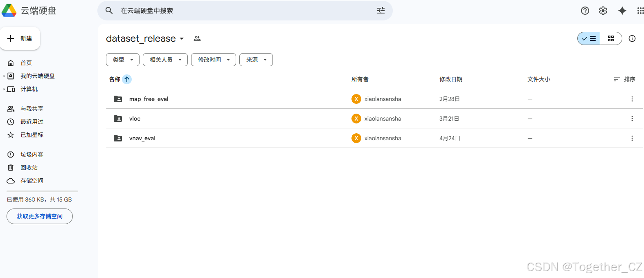The height and width of the screenshot is (278, 644).
Task: Sort by 名称 column header
Action: click(x=115, y=79)
